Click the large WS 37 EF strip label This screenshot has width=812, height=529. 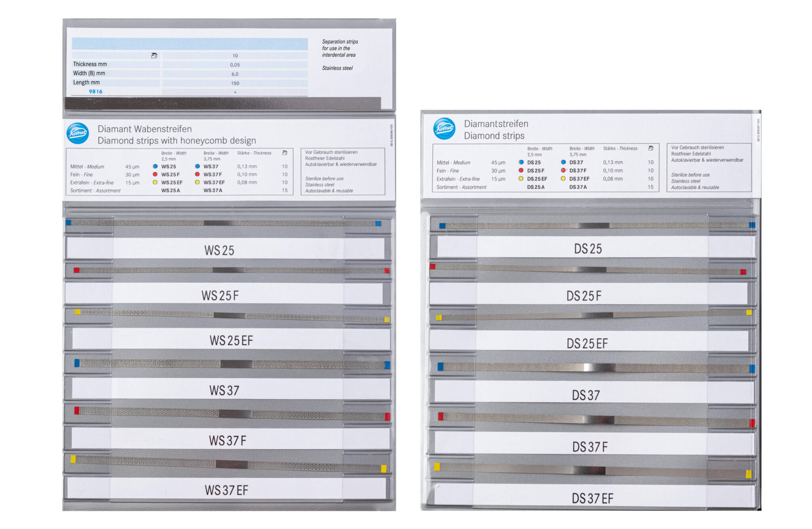pyautogui.click(x=226, y=491)
